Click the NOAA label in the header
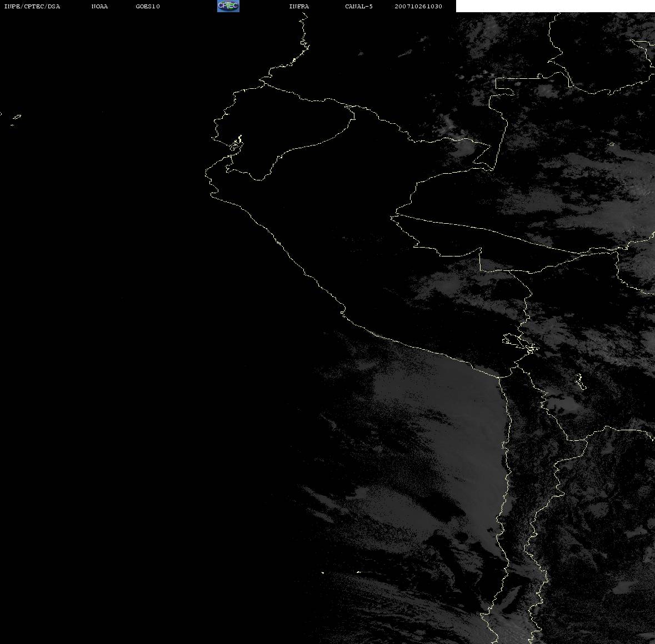Viewport: 655px width, 644px height. coord(99,6)
